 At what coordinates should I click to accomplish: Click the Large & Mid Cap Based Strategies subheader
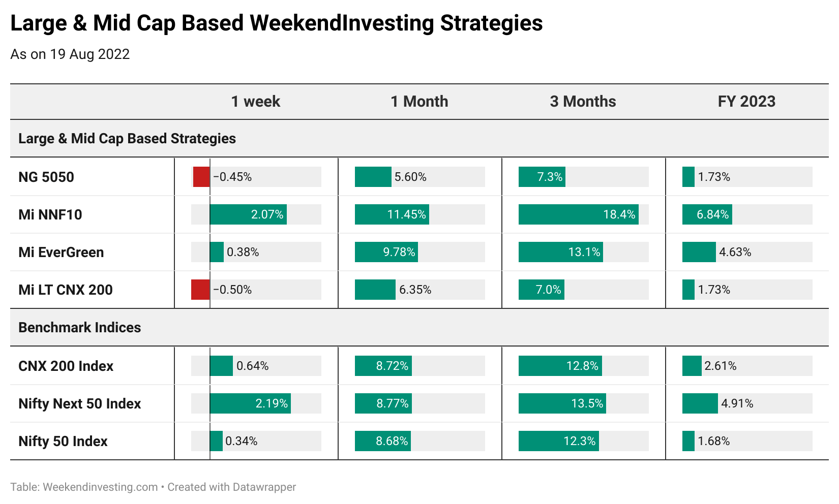coord(127,138)
